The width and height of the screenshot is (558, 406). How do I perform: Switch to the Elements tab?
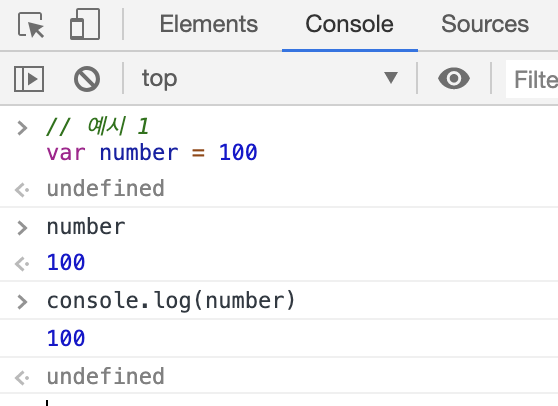[209, 24]
